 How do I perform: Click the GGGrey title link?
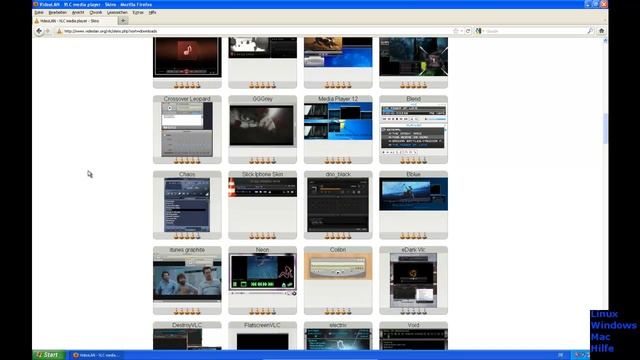[x=262, y=99]
